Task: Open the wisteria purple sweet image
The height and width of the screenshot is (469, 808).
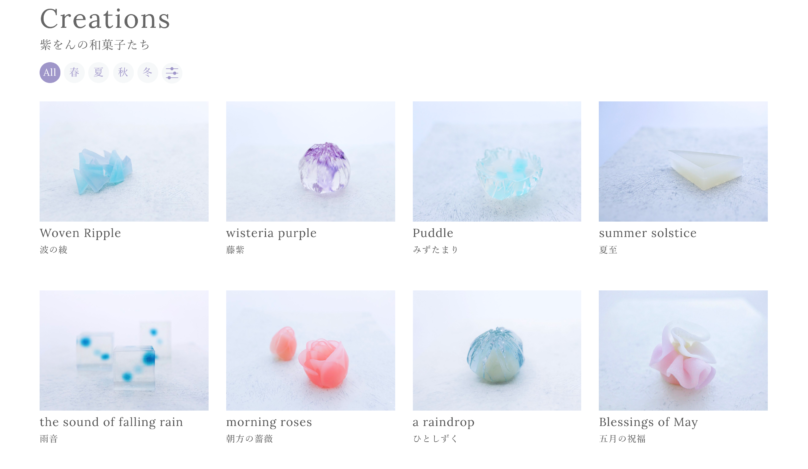Action: pyautogui.click(x=311, y=161)
